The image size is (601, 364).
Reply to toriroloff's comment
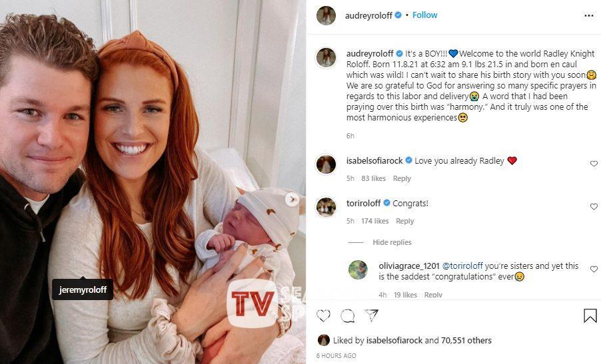(404, 221)
